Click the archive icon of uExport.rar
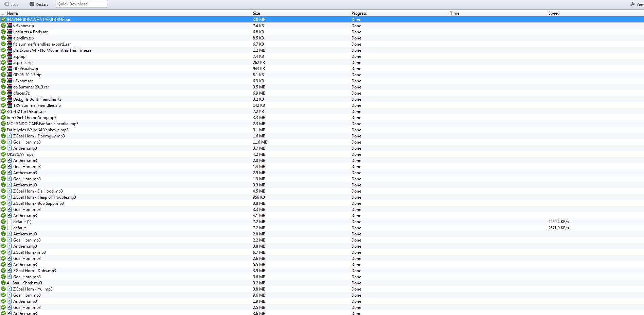This screenshot has height=315, width=644. pos(10,81)
